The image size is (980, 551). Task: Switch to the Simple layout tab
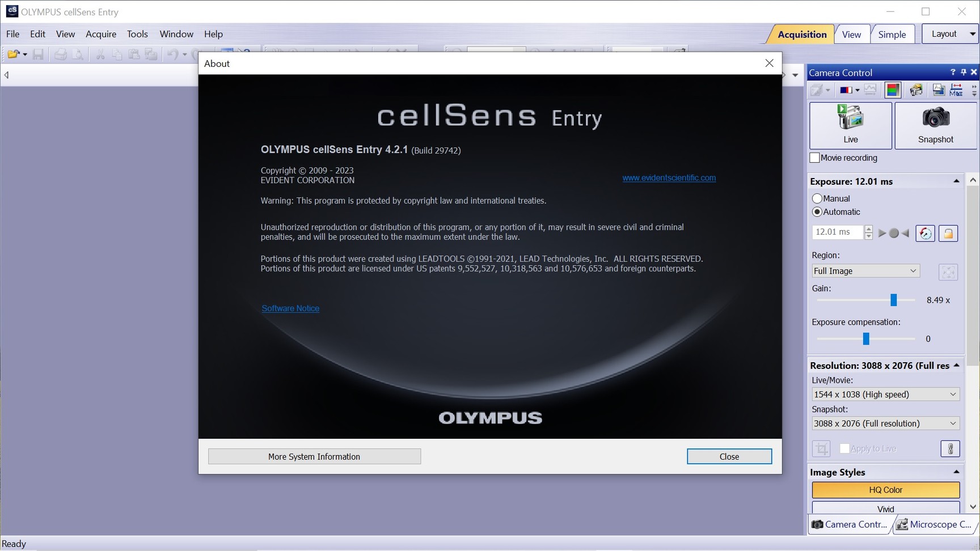[892, 35]
